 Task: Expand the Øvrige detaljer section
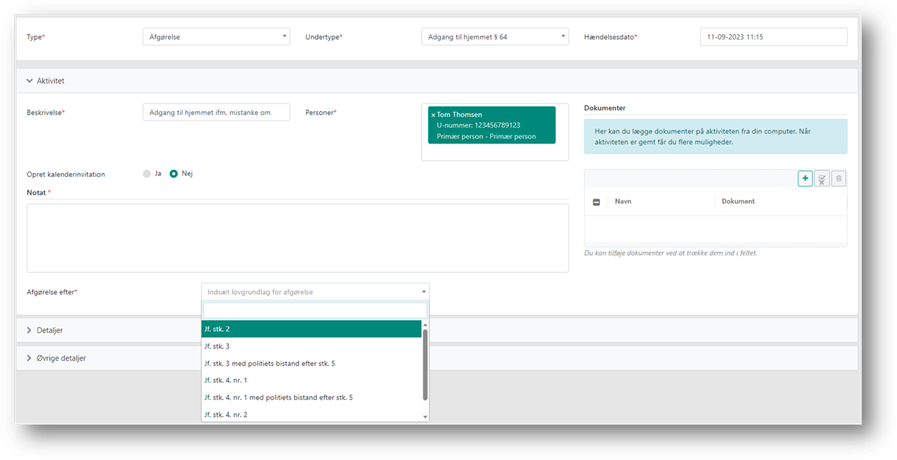click(x=29, y=358)
